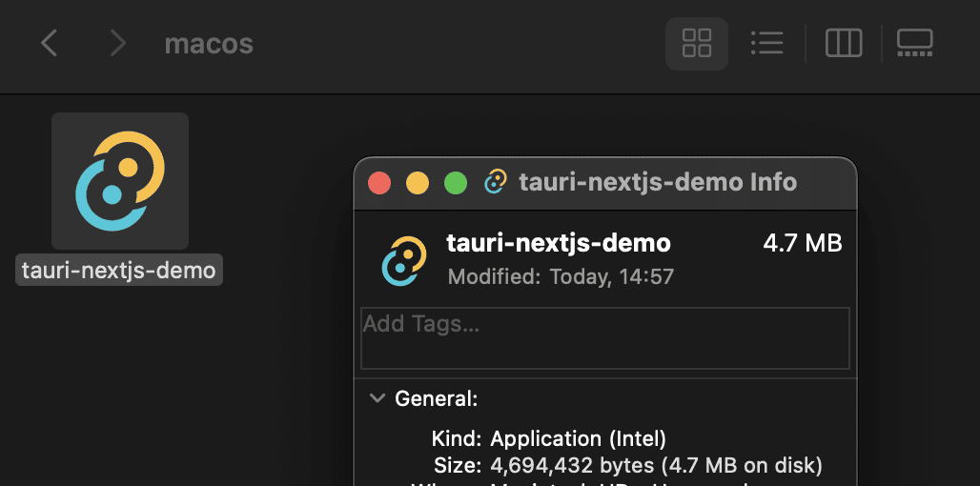Viewport: 980px width, 486px height.
Task: Select the tauri-nextjs-demo app icon in Finder
Action: click(120, 181)
